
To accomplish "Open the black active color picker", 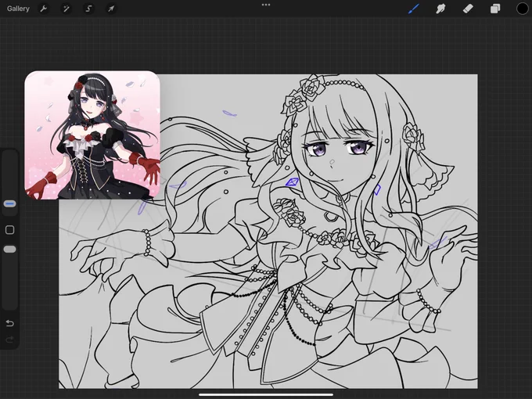I will coord(522,9).
